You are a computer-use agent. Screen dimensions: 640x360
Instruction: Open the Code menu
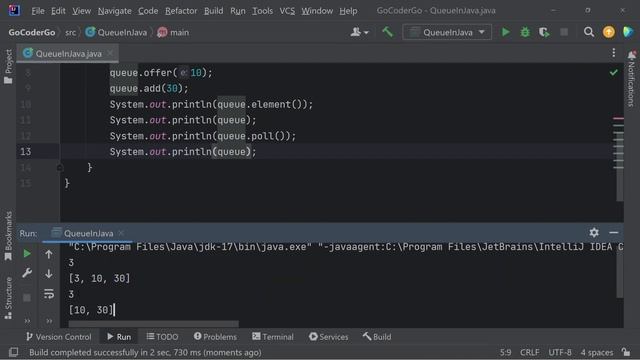[x=148, y=11]
